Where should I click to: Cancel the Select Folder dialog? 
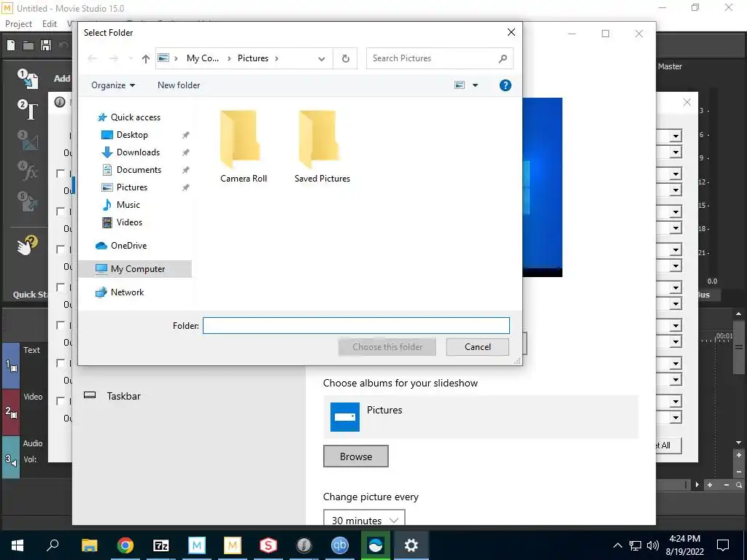(477, 347)
